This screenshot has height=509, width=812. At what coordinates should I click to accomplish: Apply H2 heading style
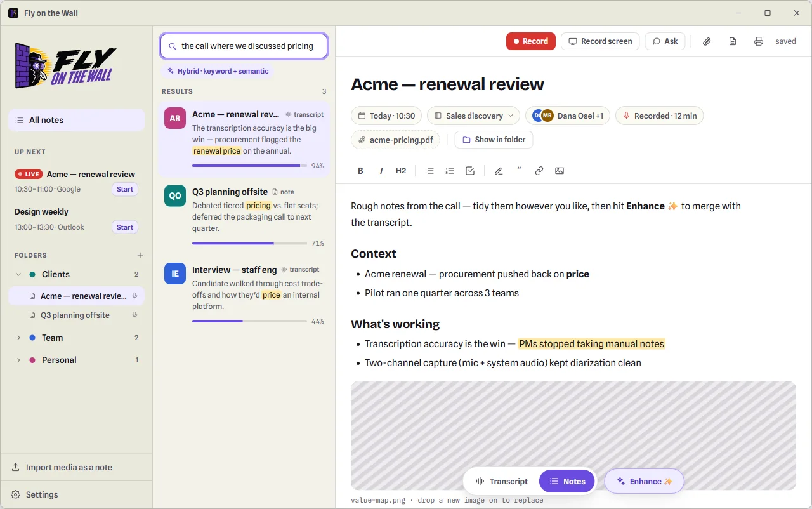[401, 171]
